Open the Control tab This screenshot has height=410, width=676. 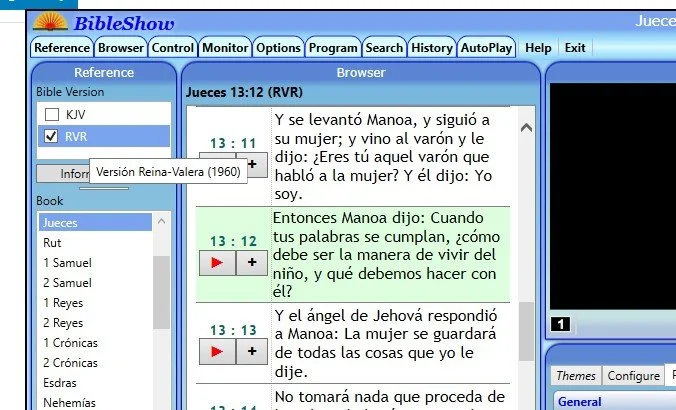(172, 48)
